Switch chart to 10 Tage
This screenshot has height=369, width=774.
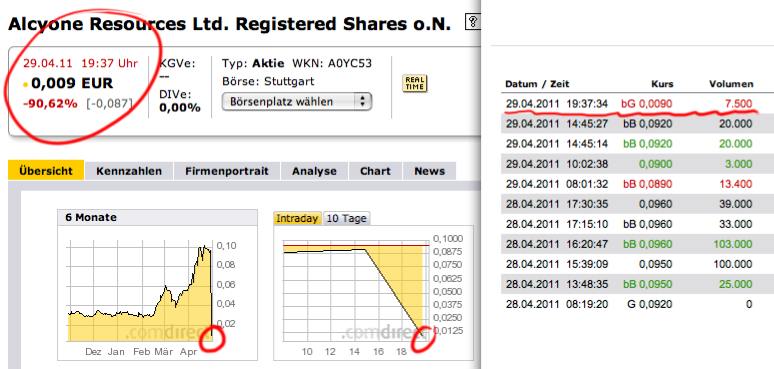pos(347,219)
